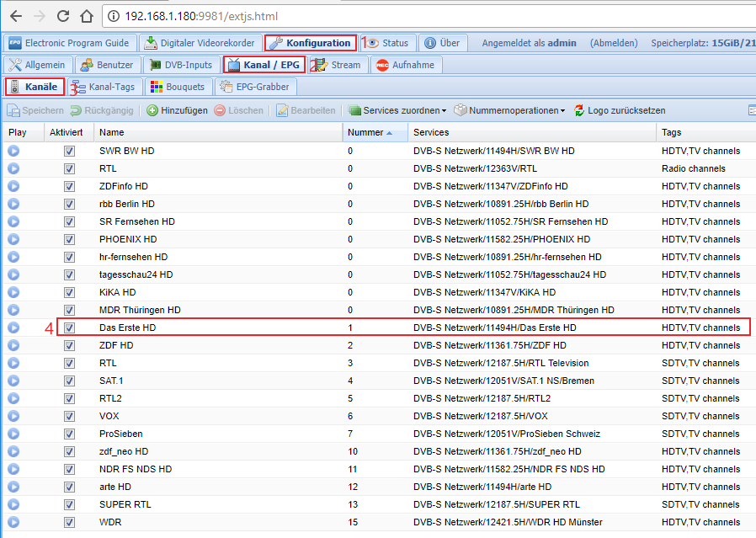Play zdf_neo HD channel
Viewport: 756px width, 538px height.
(13, 451)
